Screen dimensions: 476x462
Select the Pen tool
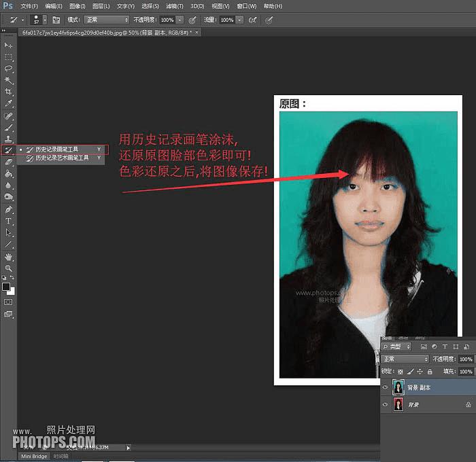pyautogui.click(x=9, y=209)
